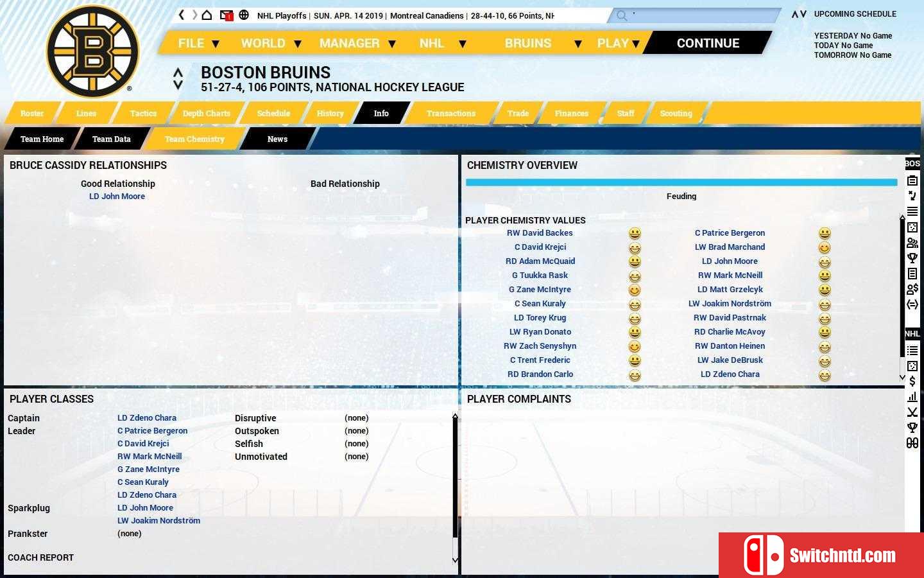Click BOS dice icon in sidebar
Image resolution: width=924 pixels, height=578 pixels.
tap(912, 227)
